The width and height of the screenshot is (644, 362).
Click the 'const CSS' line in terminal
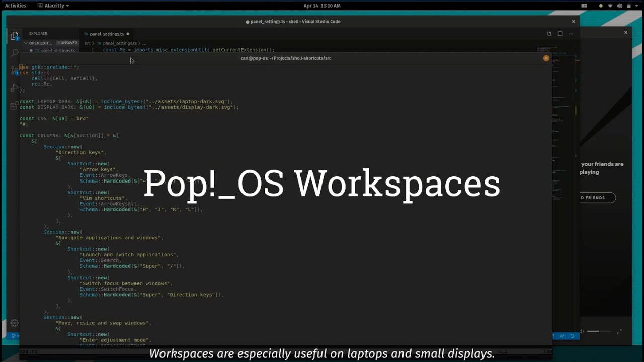[54, 119]
